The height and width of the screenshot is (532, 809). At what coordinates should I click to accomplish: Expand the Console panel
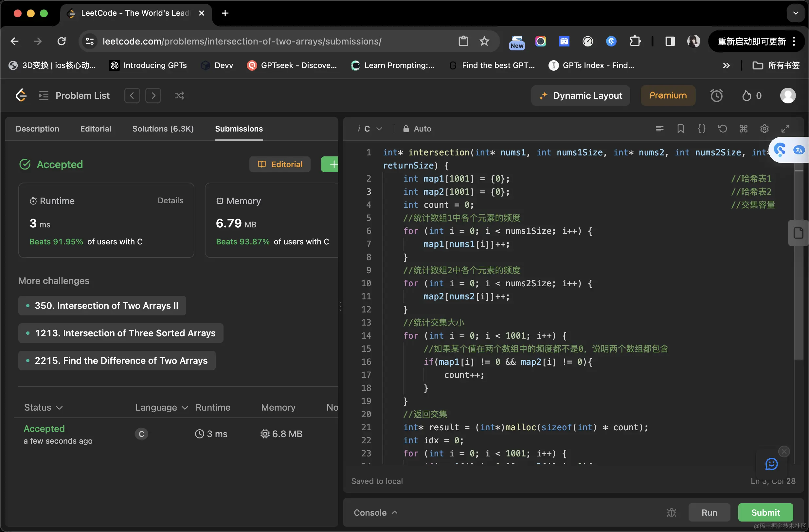click(375, 512)
